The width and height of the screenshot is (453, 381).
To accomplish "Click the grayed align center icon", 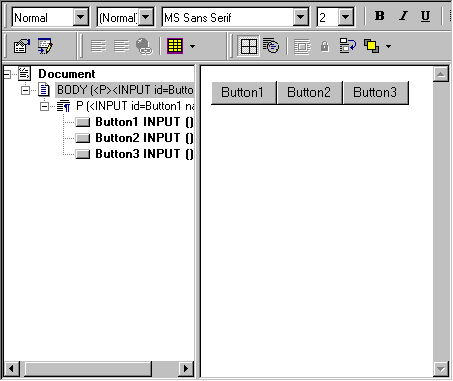I will pos(121,46).
